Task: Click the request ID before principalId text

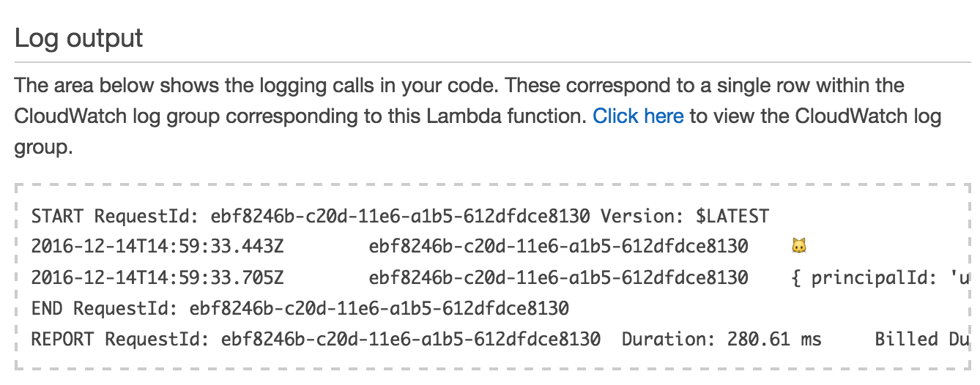Action: (x=559, y=277)
